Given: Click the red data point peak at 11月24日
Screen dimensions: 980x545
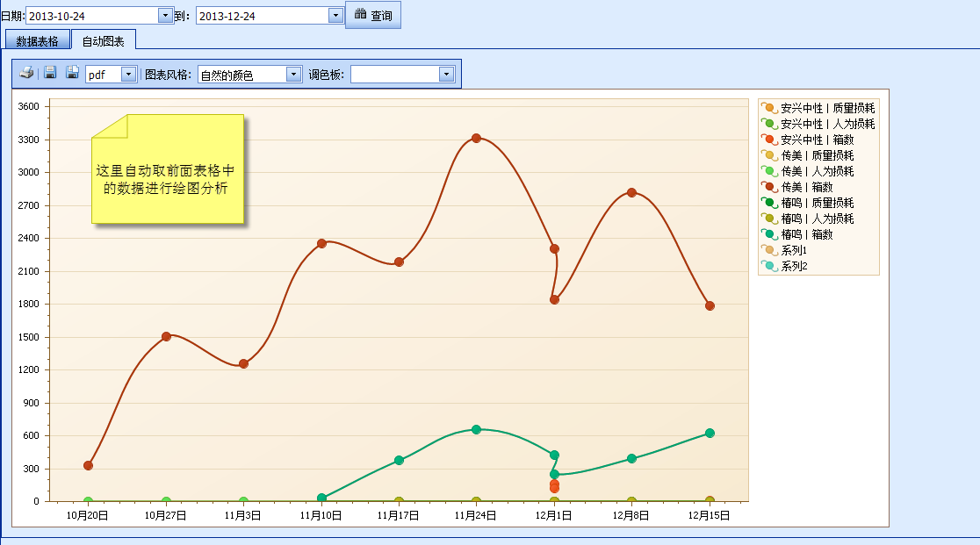Looking at the screenshot, I should click(476, 138).
